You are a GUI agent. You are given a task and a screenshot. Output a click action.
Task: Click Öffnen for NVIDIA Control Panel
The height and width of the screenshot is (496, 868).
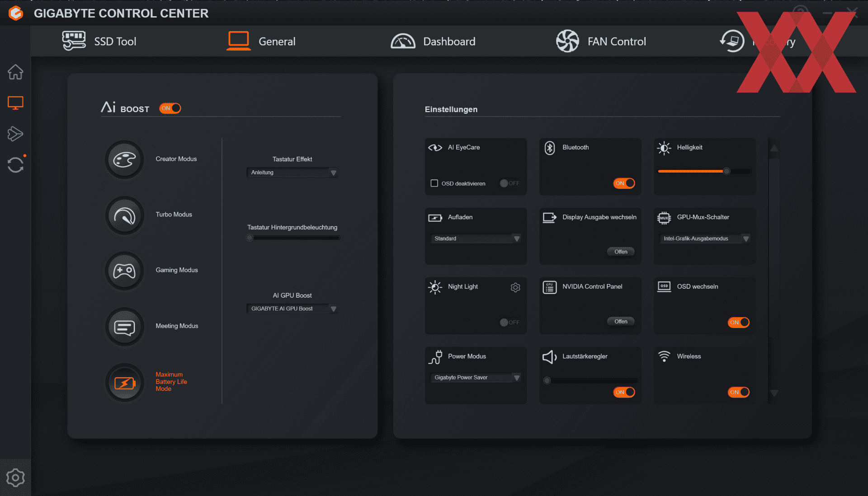click(621, 321)
